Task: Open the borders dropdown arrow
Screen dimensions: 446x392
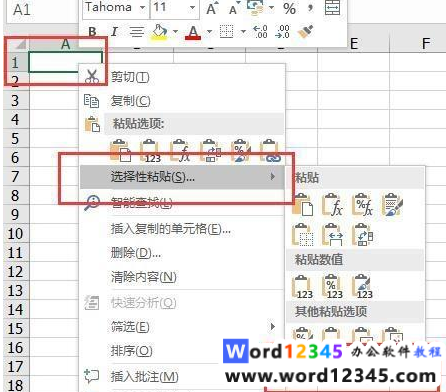Action: pos(243,32)
